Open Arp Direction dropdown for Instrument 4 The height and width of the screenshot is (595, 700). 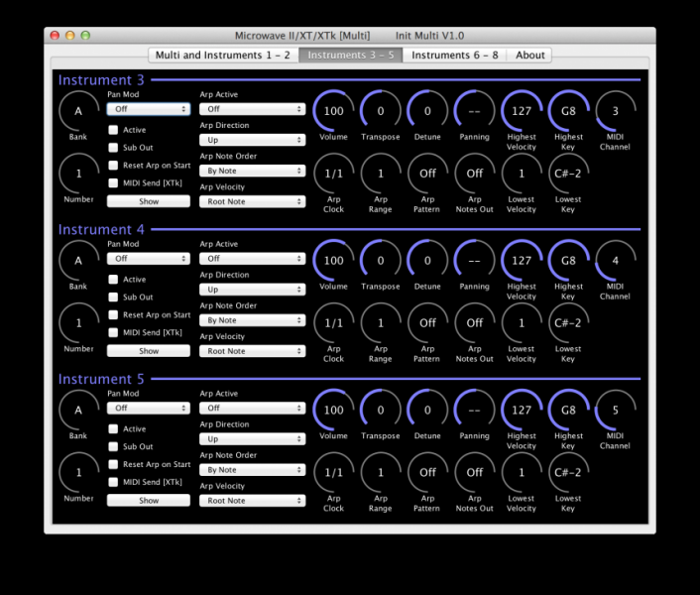point(252,290)
